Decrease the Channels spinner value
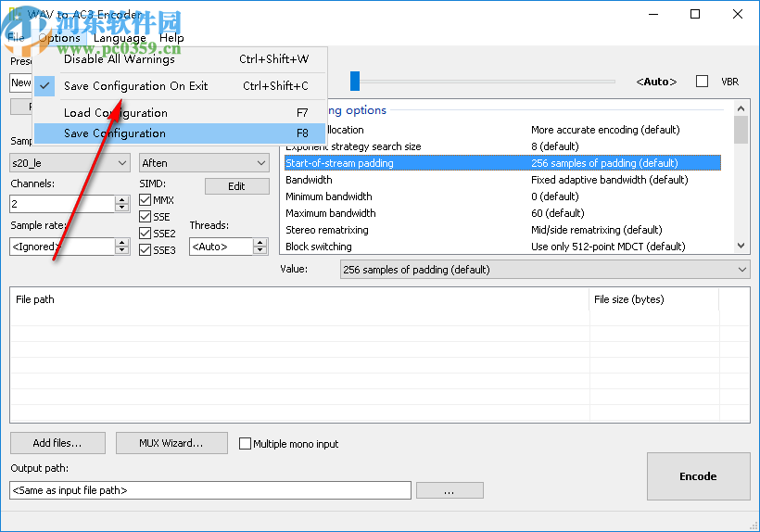The width and height of the screenshot is (760, 532). click(x=122, y=208)
